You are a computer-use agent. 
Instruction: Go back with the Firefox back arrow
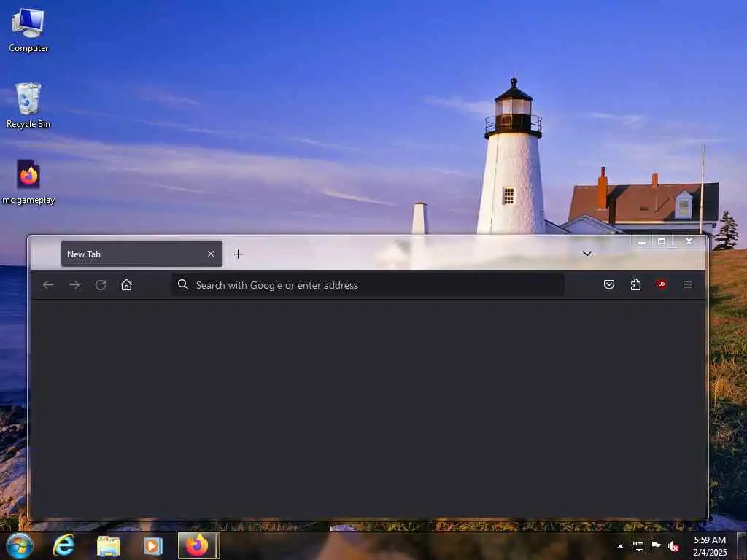tap(47, 285)
